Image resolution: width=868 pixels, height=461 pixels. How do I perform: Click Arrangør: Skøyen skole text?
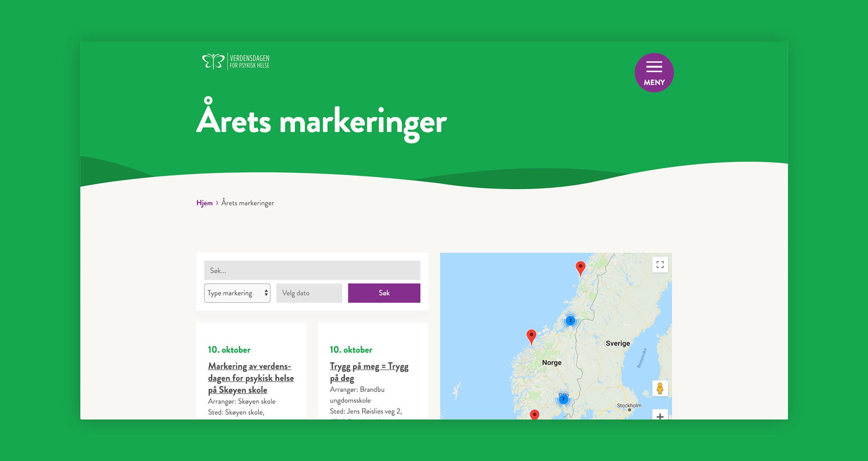point(242,401)
